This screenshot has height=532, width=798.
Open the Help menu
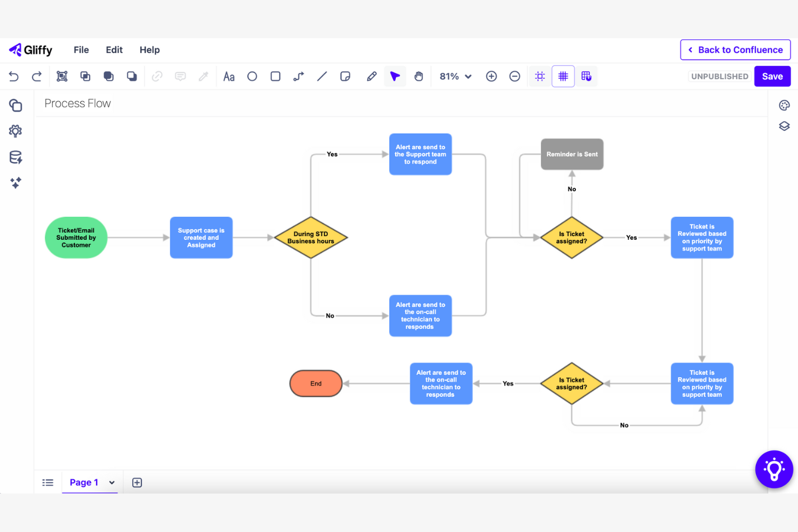[149, 50]
